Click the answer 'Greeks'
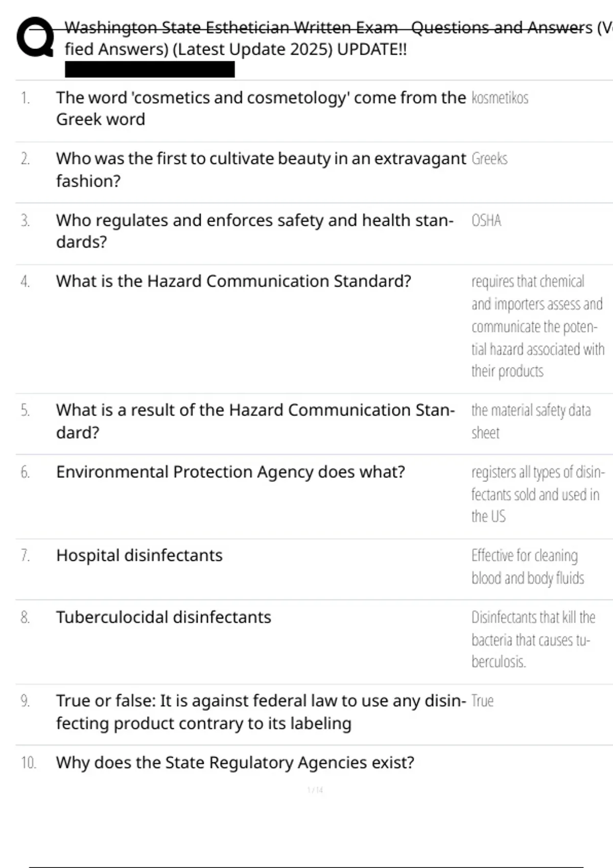 [x=489, y=159]
